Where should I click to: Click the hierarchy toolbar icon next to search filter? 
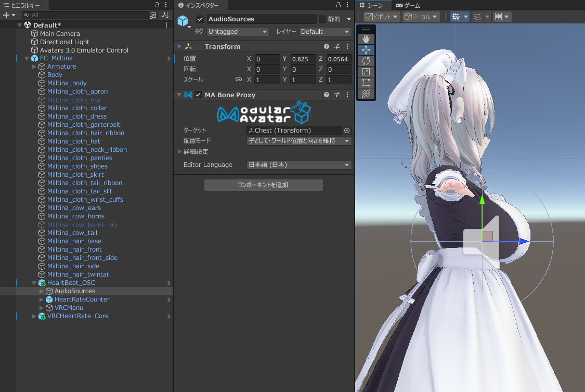[165, 15]
